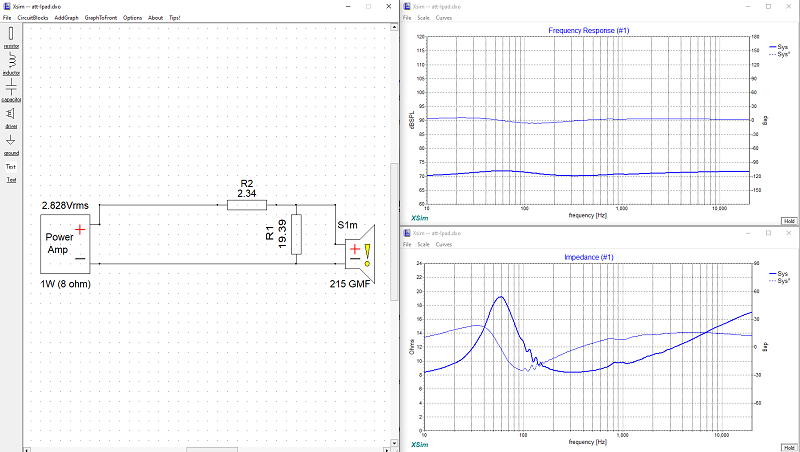The height and width of the screenshot is (452, 800).
Task: Click Hold button in Frequency Response graph
Action: tap(789, 221)
